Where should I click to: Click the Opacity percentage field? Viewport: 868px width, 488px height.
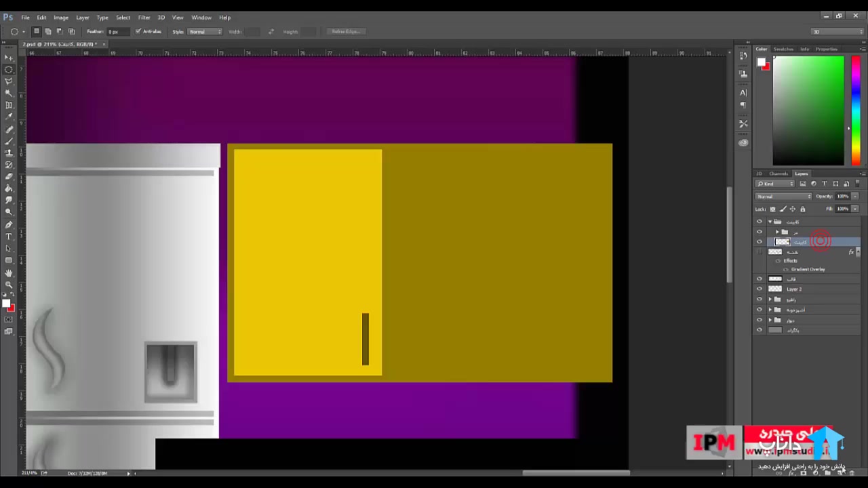pos(842,197)
